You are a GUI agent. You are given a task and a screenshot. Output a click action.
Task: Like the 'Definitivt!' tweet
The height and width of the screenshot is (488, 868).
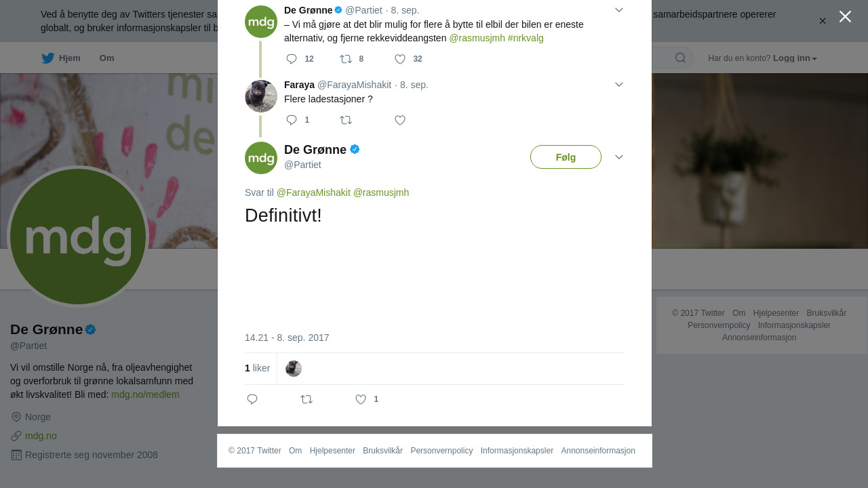[x=361, y=399]
